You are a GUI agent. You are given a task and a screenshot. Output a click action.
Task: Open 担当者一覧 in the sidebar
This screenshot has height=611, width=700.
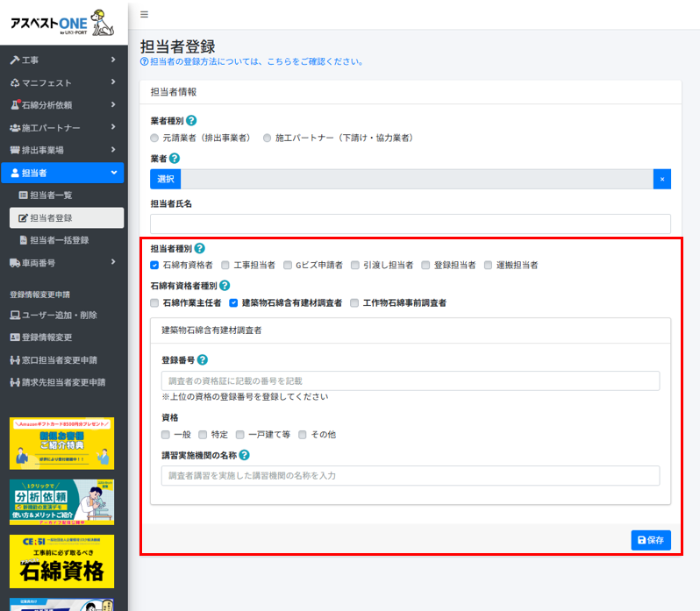pyautogui.click(x=59, y=195)
